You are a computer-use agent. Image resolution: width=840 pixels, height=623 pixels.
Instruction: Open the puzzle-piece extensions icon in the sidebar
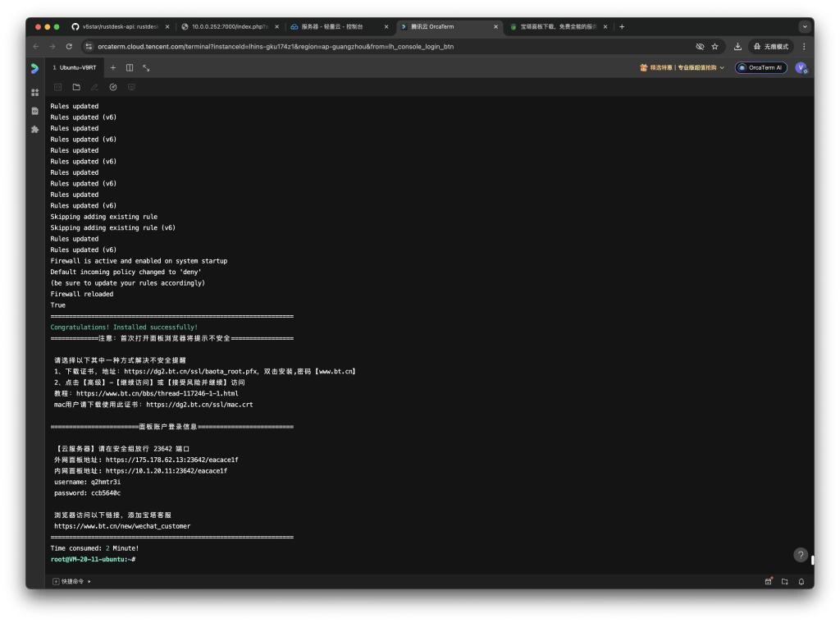(34, 130)
